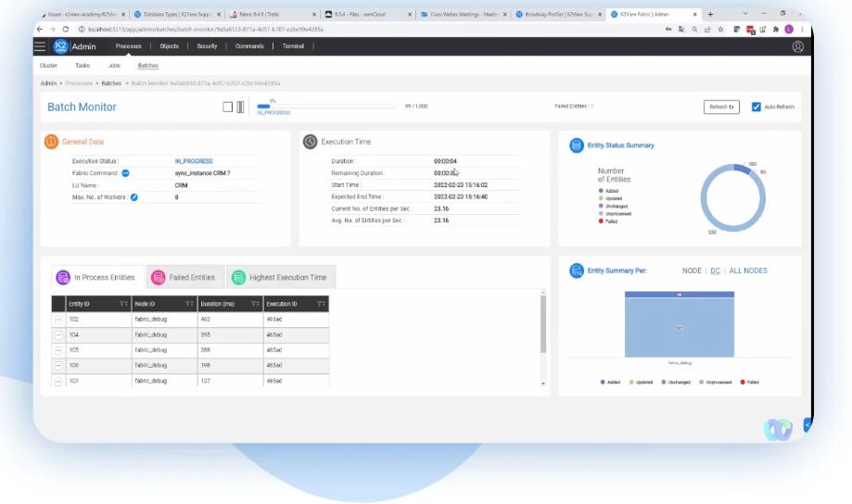Switch to the Failed Entities tab
The image size is (852, 504).
184,278
